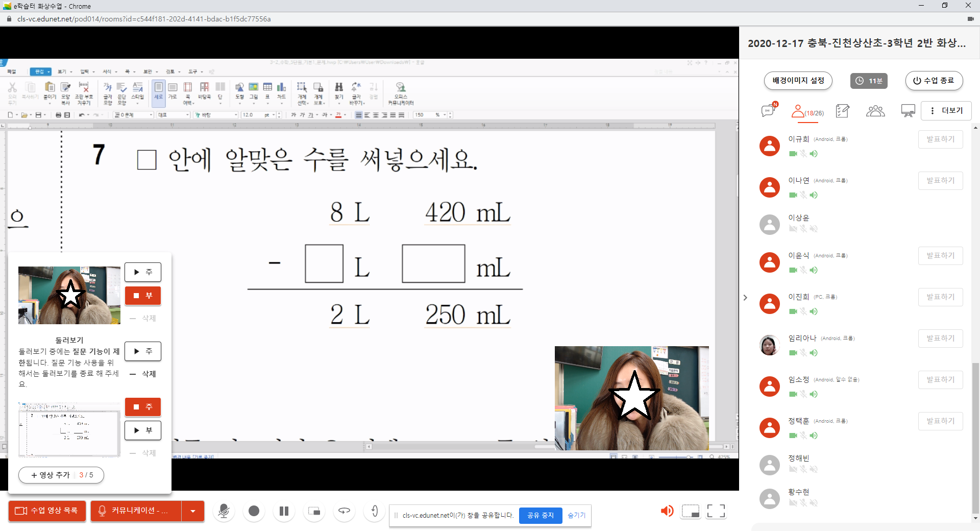This screenshot has height=531, width=980.
Task: Stop main (주) for the screen share
Action: 143,407
